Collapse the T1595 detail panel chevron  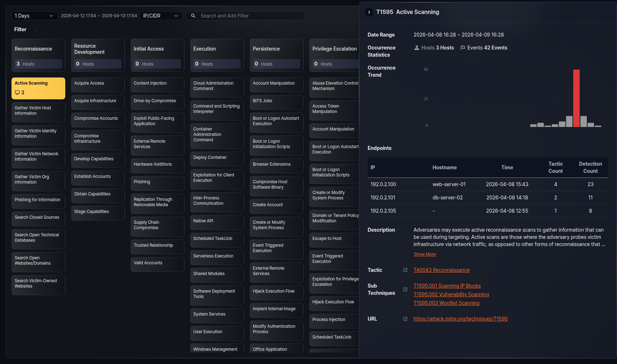pyautogui.click(x=369, y=12)
